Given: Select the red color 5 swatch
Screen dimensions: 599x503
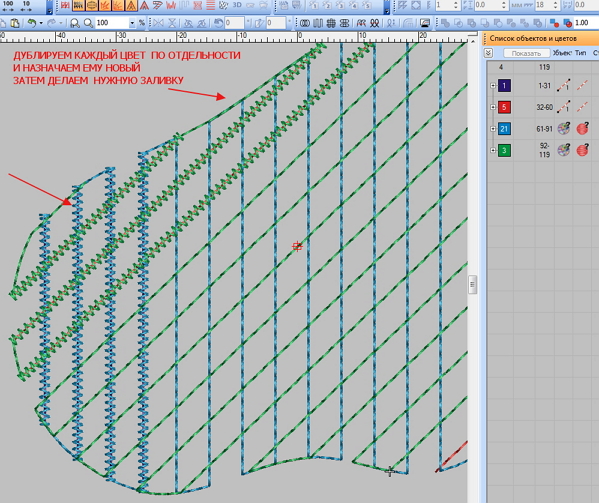Looking at the screenshot, I should tap(504, 107).
